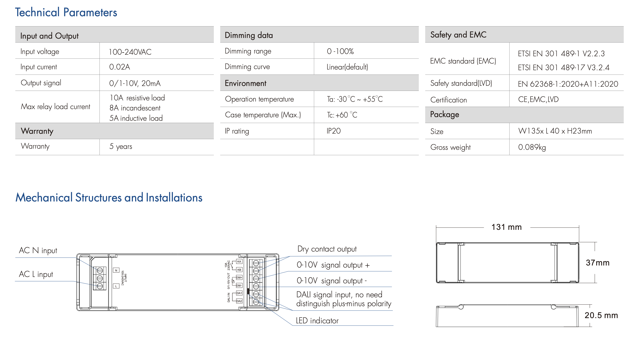Click the DA2 terminal label box
The height and width of the screenshot is (338, 644).
tap(239, 301)
